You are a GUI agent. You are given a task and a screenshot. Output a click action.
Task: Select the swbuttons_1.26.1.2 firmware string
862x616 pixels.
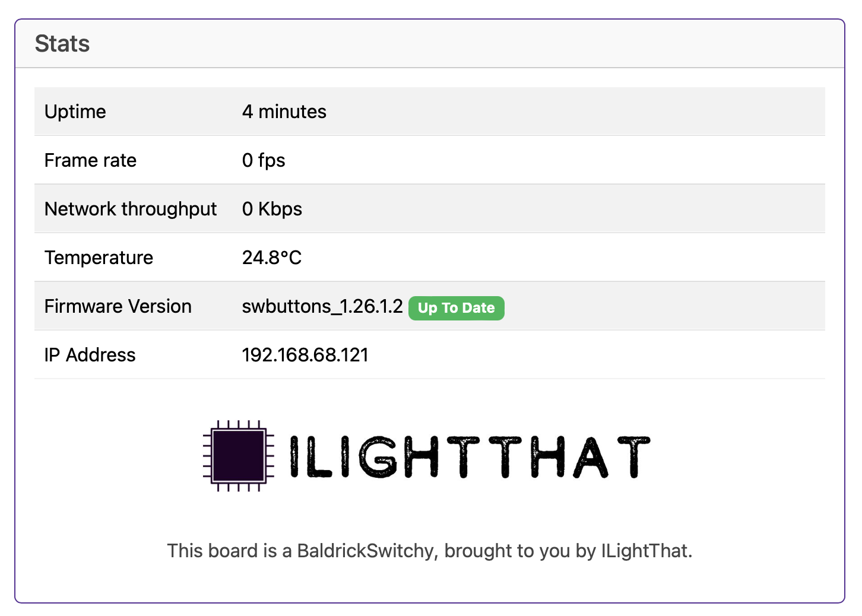point(322,306)
